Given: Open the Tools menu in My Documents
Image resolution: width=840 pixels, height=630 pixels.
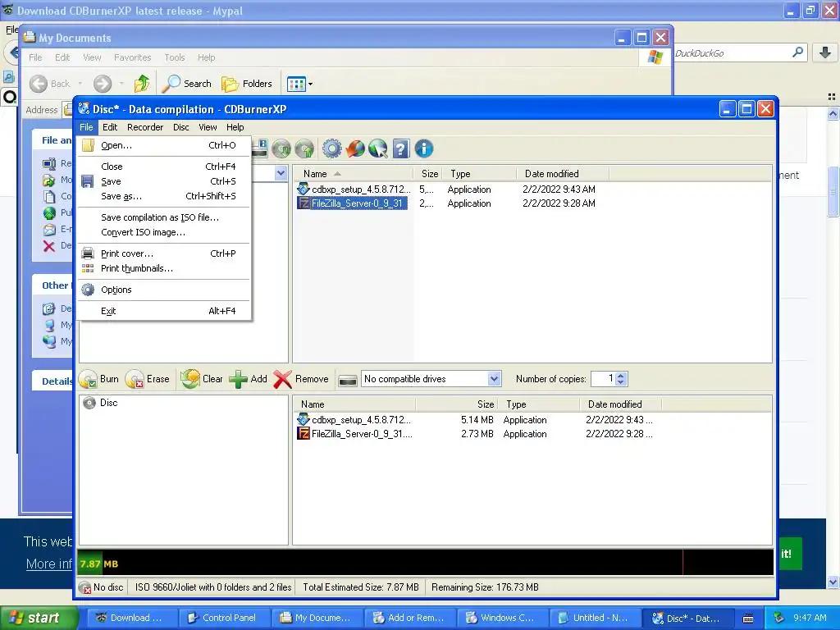Looking at the screenshot, I should click(x=175, y=57).
